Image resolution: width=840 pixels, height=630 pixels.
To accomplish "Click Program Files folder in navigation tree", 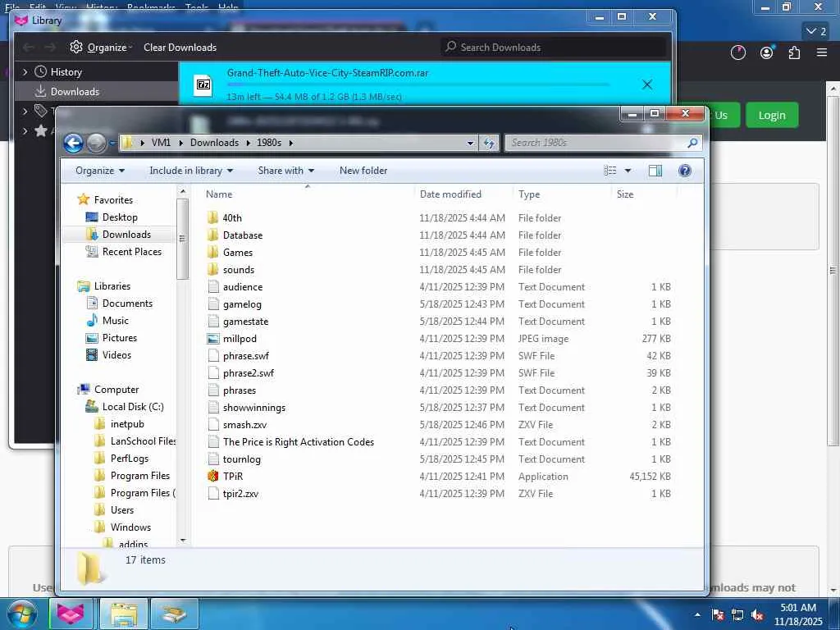I will 139,475.
